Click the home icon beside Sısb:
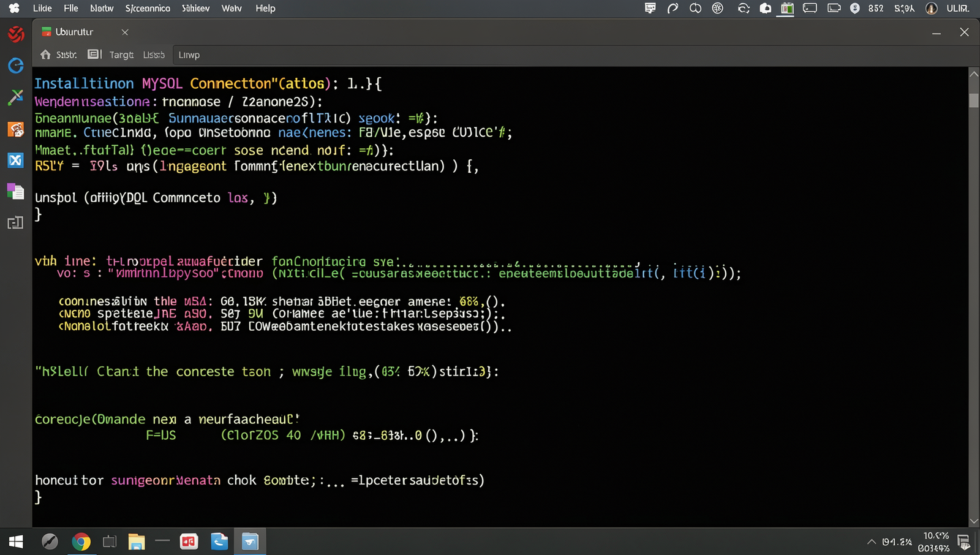This screenshot has width=980, height=555. click(x=45, y=55)
